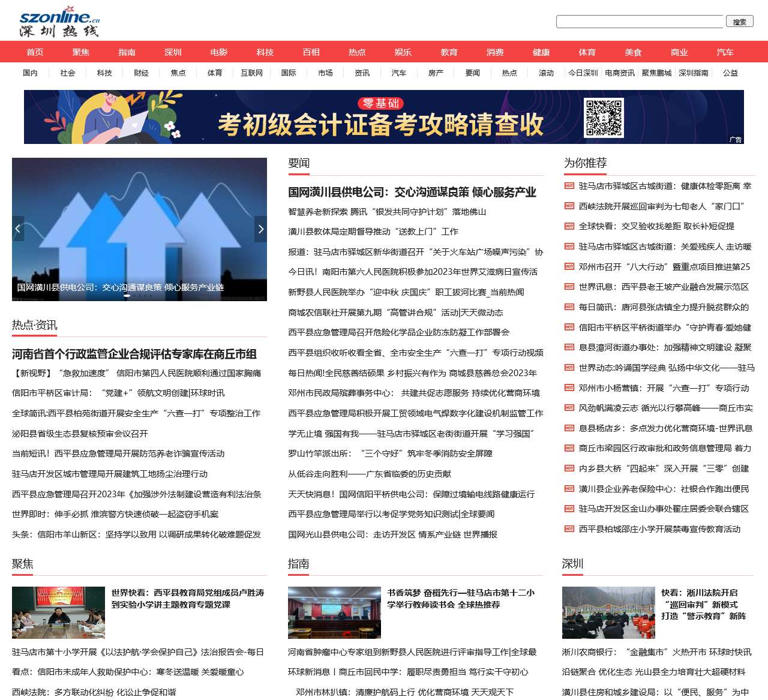The height and width of the screenshot is (700, 768).
Task: Go to 公益 in the sub navigation
Action: pyautogui.click(x=730, y=73)
